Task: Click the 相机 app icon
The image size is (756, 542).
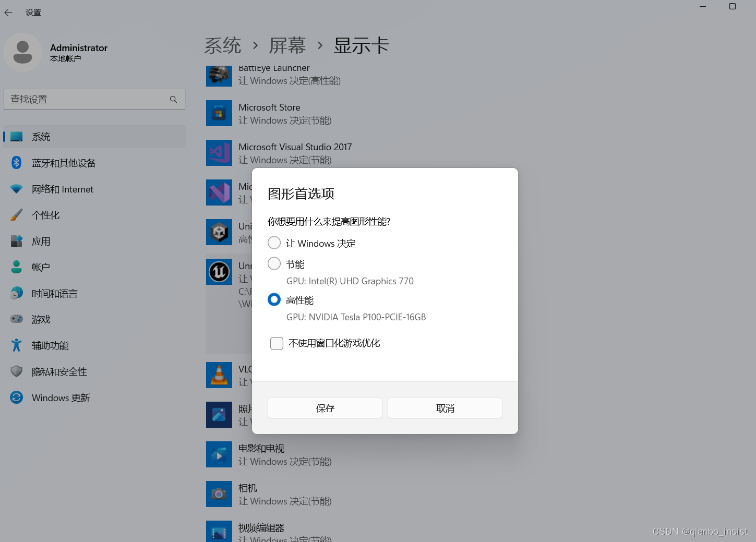Action: coord(219,494)
